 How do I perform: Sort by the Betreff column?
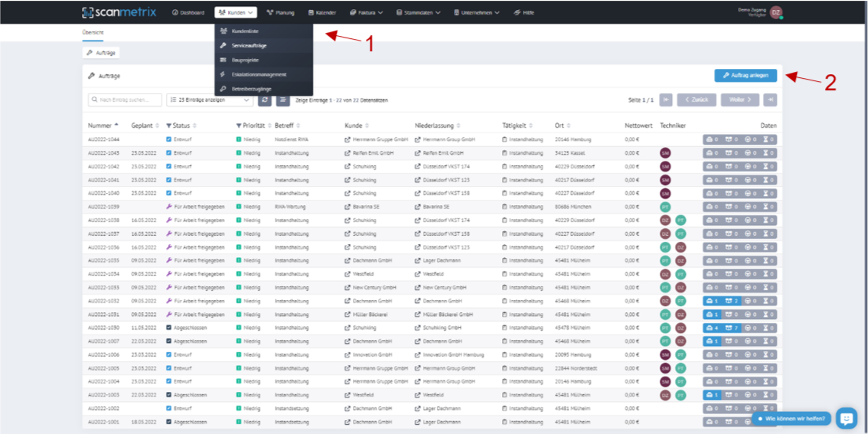coord(287,126)
